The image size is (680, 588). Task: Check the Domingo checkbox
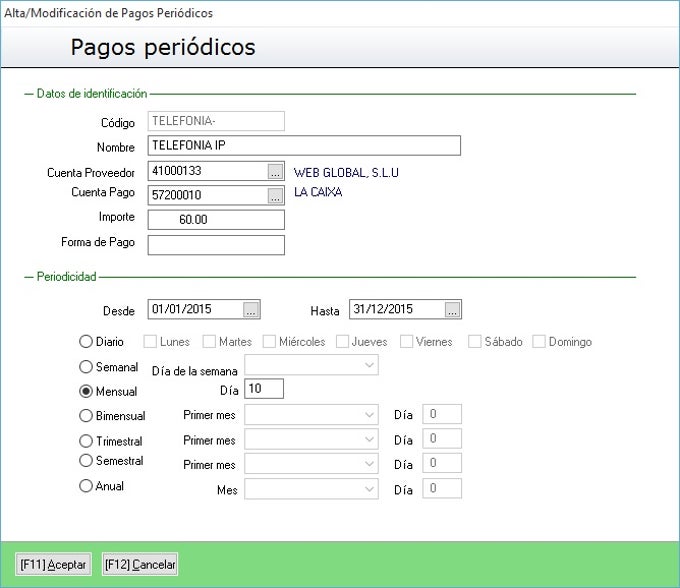point(539,342)
